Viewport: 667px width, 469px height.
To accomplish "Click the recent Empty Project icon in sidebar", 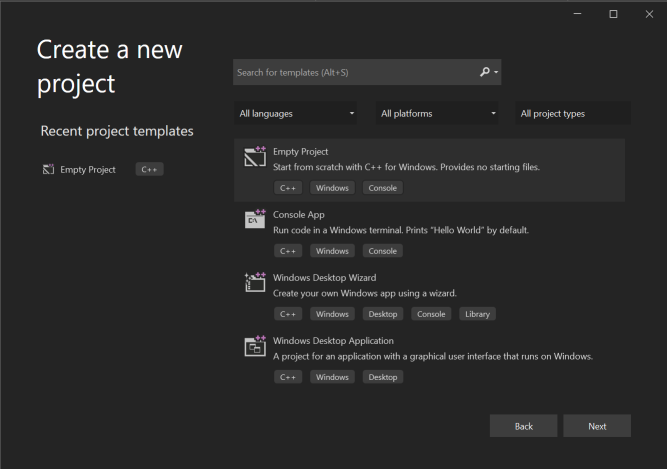I will [48, 169].
